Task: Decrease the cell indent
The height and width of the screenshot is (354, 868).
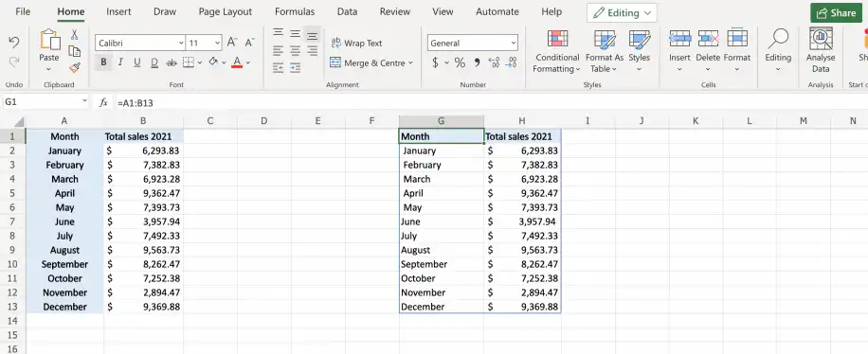Action: click(x=278, y=68)
